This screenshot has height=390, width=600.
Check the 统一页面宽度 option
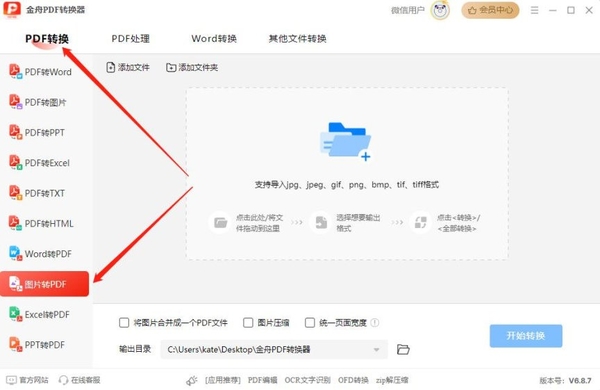coord(310,323)
